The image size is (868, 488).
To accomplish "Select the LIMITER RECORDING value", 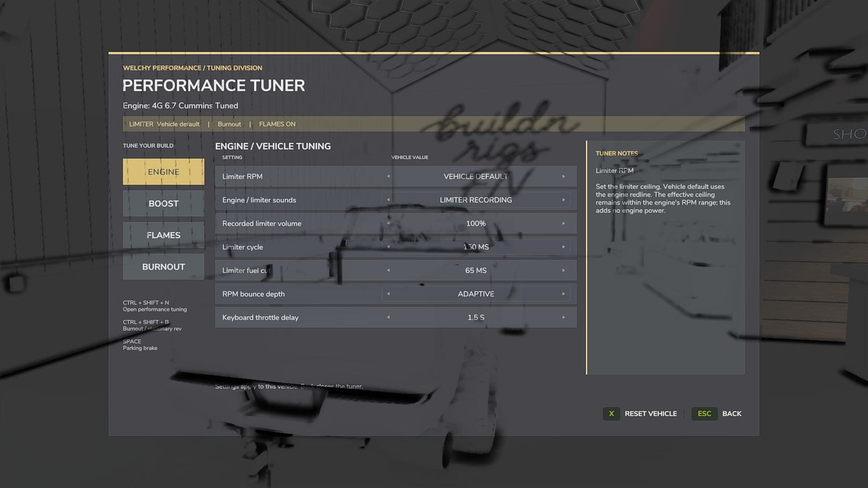I will tap(476, 200).
